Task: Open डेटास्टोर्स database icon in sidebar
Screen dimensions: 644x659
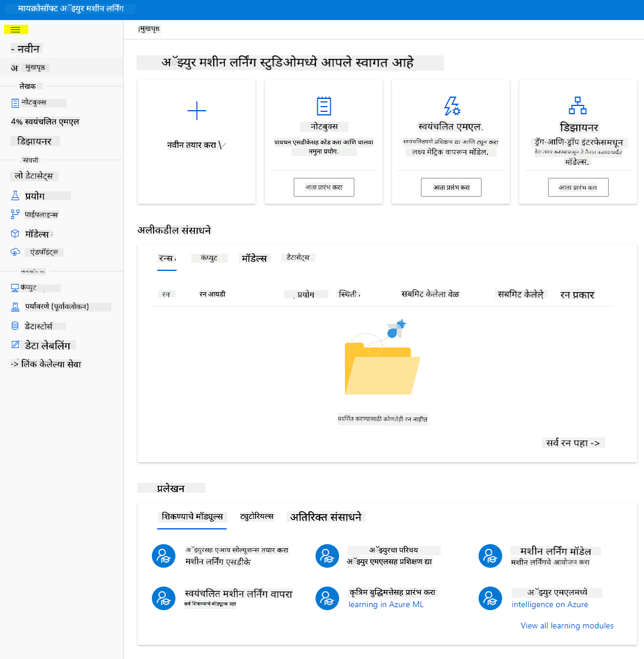Action: coord(15,326)
